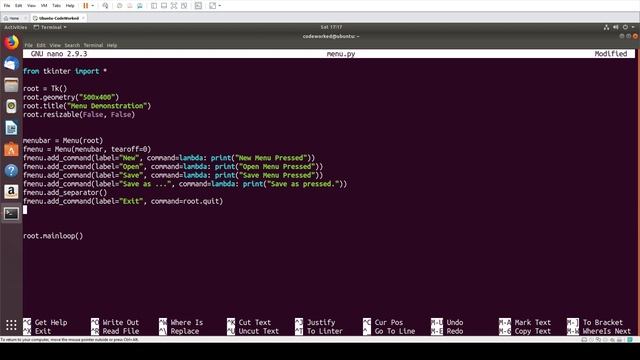640x360 pixels.
Task: Click the clock showing Sat 17:17
Action: [331, 27]
